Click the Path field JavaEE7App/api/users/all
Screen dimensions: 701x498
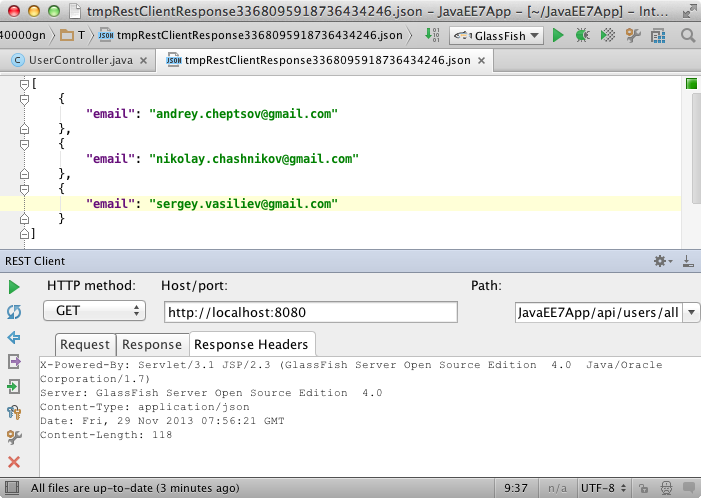point(599,312)
